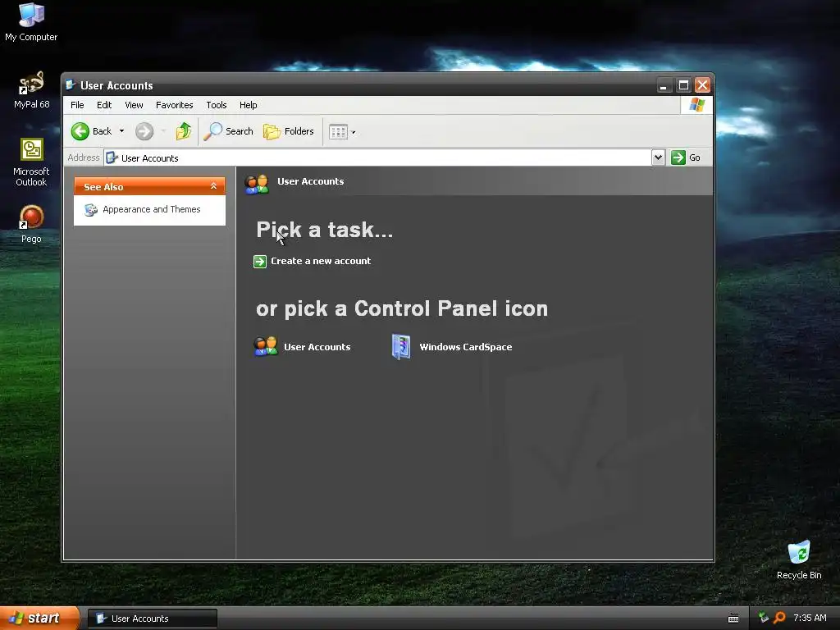The width and height of the screenshot is (840, 630).
Task: Open the Favorites menu
Action: pos(174,105)
